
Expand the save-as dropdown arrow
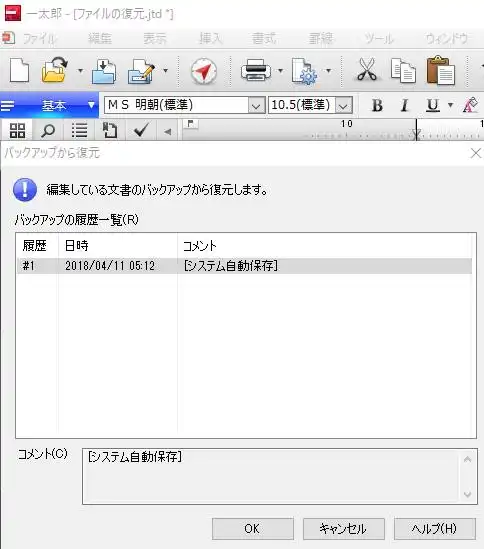click(165, 71)
